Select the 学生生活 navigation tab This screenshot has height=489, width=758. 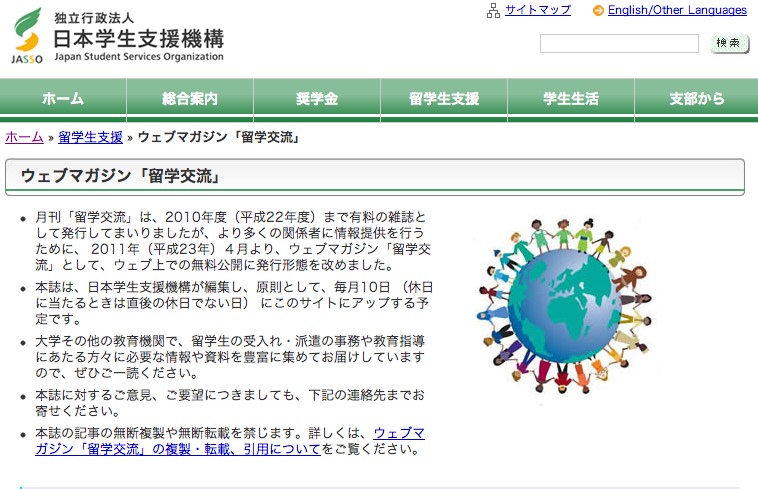tap(571, 99)
